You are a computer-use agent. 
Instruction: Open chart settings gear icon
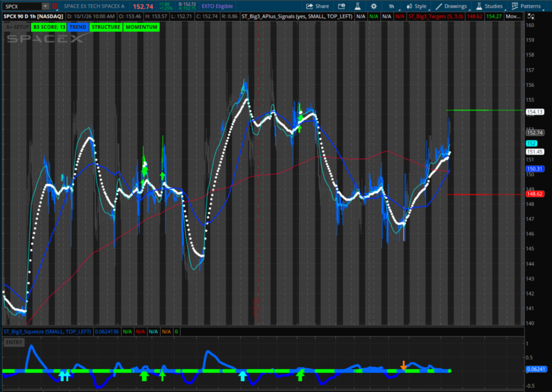pyautogui.click(x=374, y=6)
